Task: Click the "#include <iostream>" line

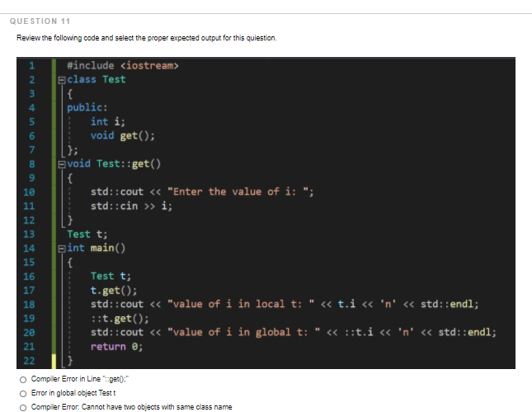Action: tap(122, 65)
